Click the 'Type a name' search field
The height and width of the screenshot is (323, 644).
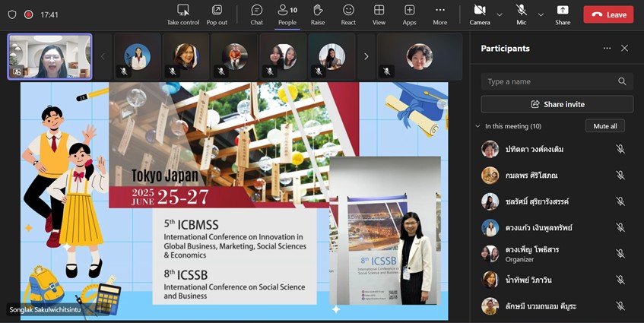pyautogui.click(x=550, y=81)
